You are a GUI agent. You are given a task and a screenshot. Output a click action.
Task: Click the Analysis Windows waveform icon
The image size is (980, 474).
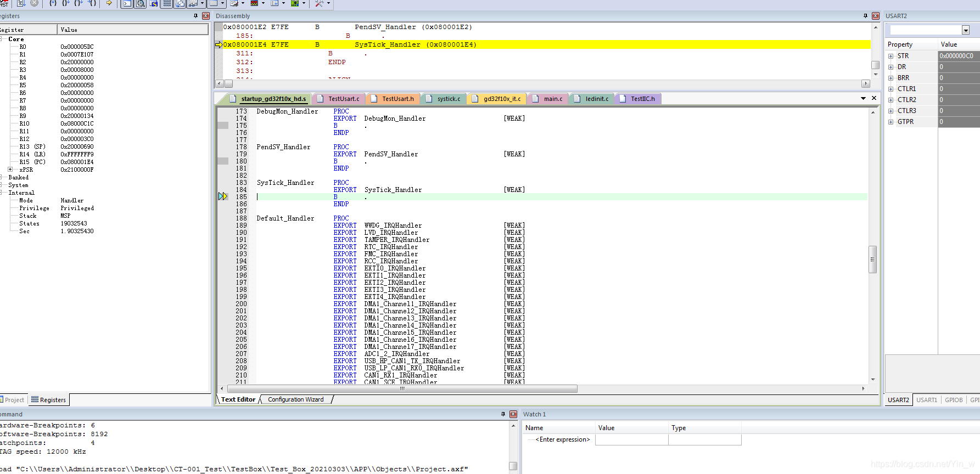point(254,3)
